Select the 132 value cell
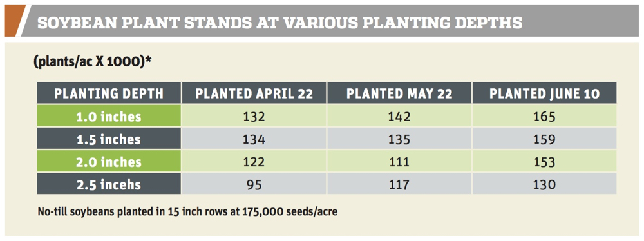This screenshot has height=241, width=644. pos(254,117)
